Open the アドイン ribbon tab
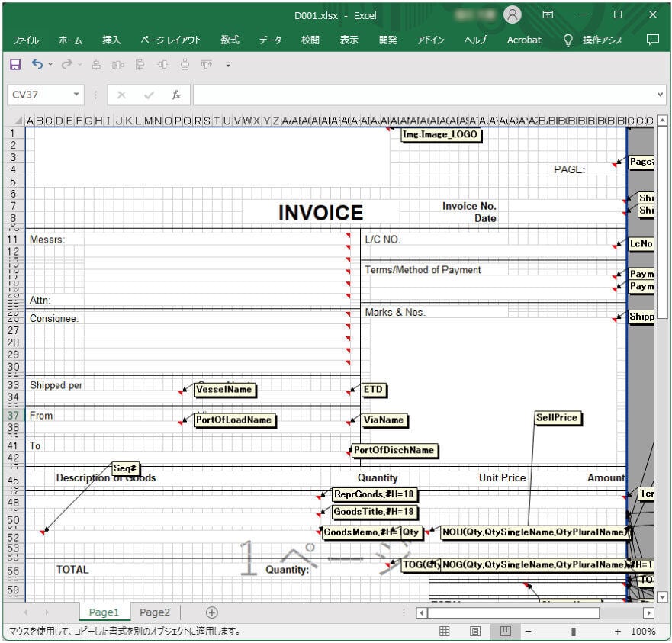 click(431, 40)
